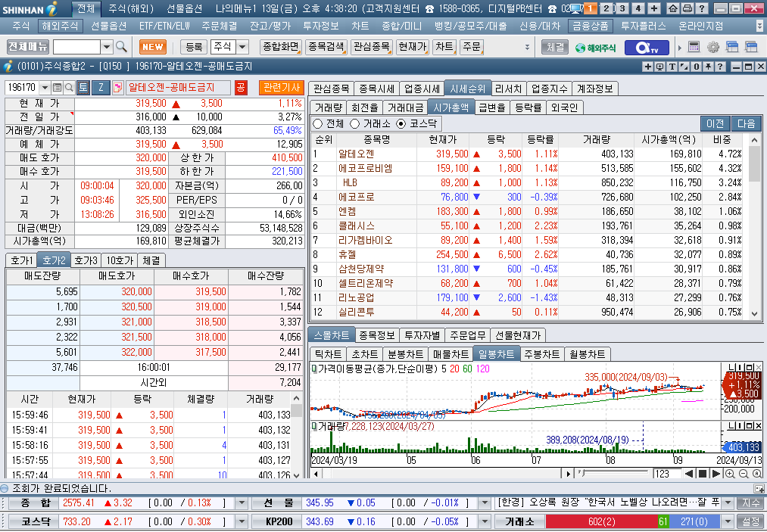Screen dimensions: 767x532
Task: Click the printer icon in title bar
Action: pyautogui.click(x=687, y=8)
